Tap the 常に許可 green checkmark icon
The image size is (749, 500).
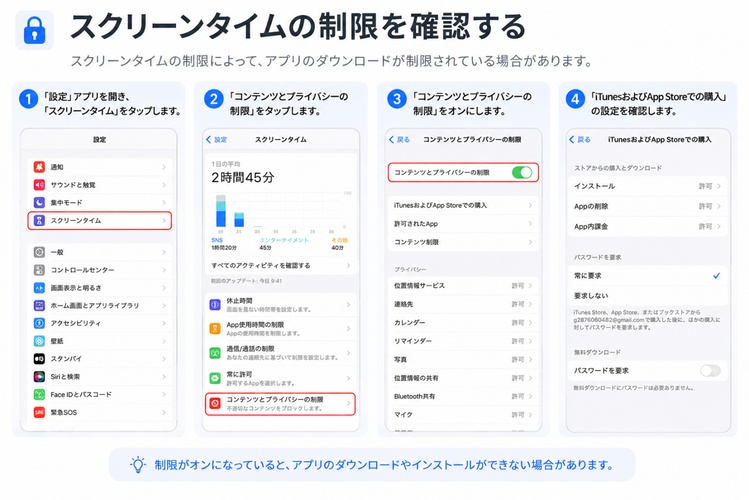click(x=215, y=378)
